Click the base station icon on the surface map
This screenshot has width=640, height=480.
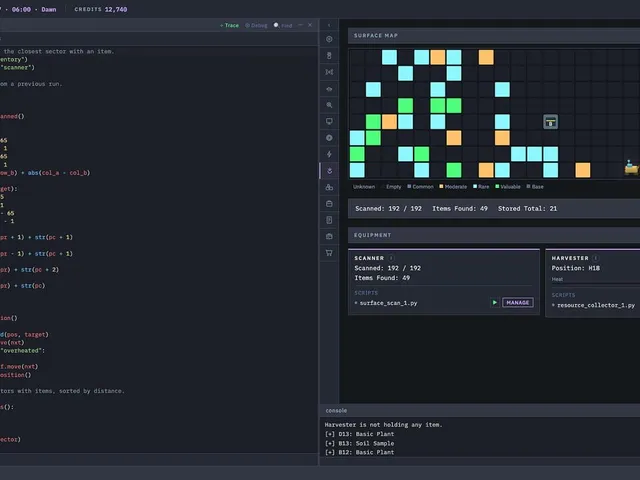[550, 122]
